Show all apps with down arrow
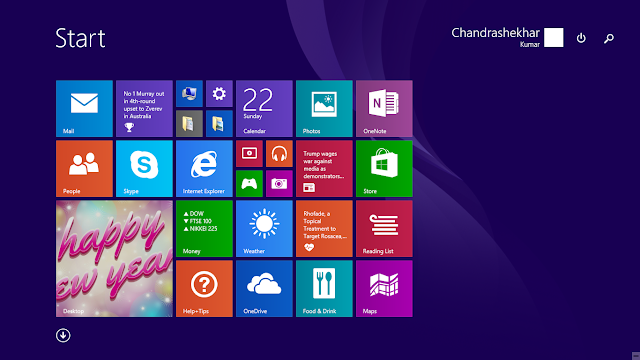 (63, 336)
